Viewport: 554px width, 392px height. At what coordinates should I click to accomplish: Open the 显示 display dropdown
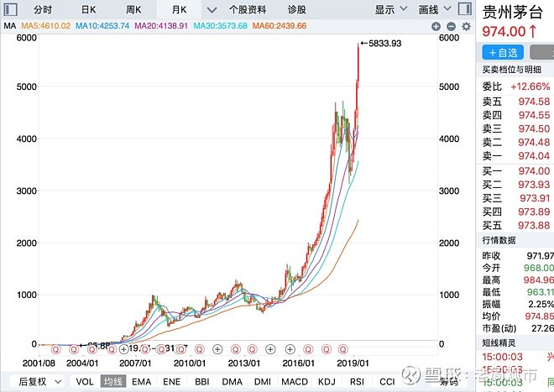click(391, 9)
